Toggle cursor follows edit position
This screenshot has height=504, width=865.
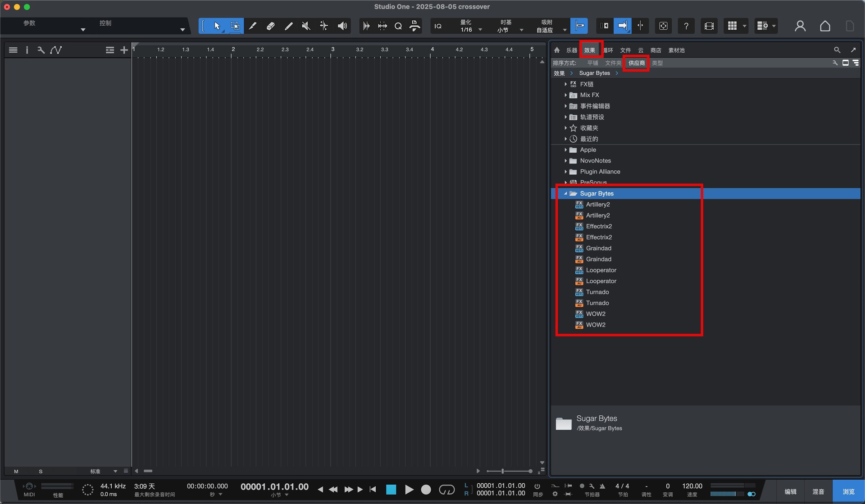(640, 26)
